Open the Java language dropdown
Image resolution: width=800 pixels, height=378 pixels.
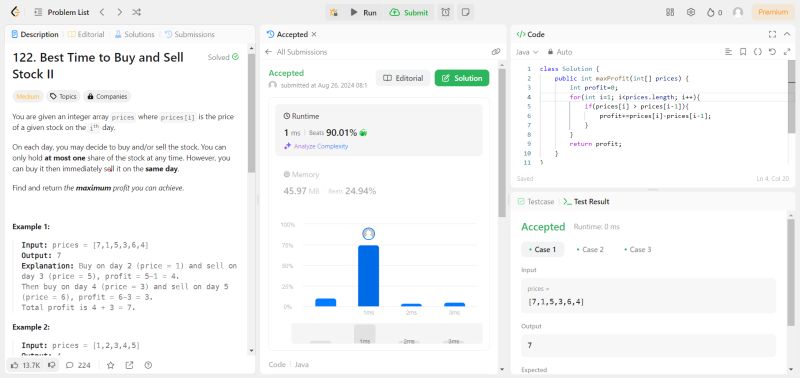tap(527, 52)
